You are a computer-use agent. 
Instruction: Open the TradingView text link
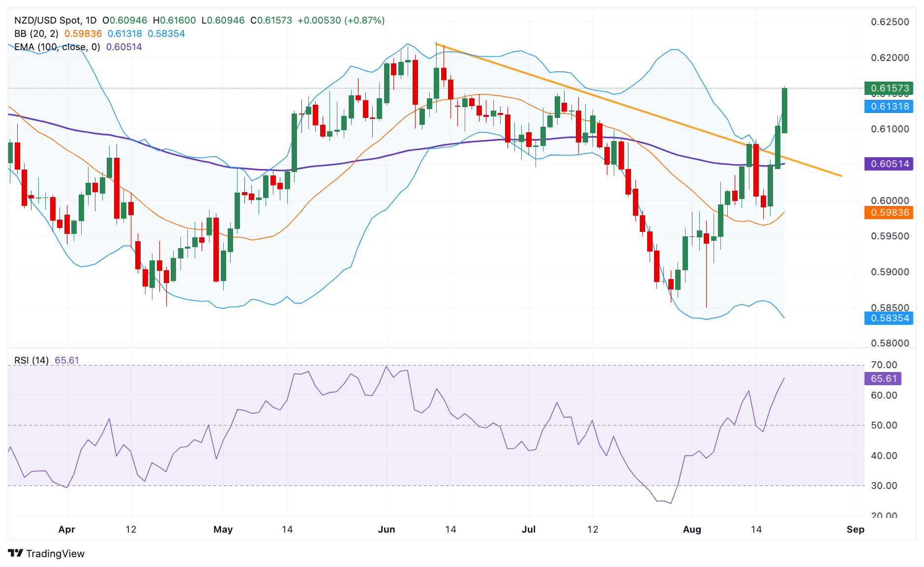point(55,554)
